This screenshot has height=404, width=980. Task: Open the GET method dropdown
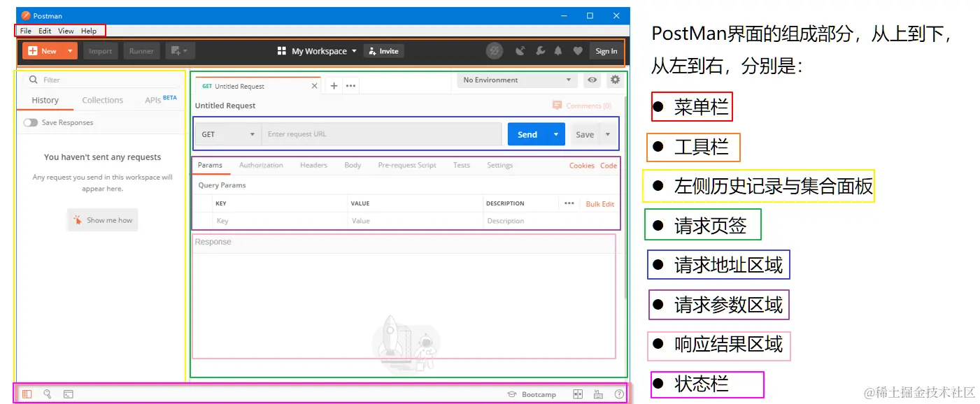[228, 134]
